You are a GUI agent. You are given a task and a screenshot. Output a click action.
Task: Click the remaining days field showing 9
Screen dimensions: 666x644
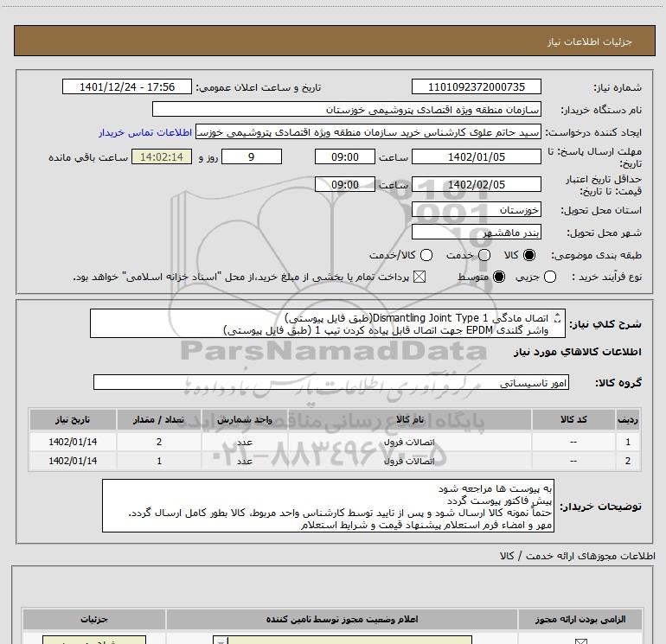252,156
